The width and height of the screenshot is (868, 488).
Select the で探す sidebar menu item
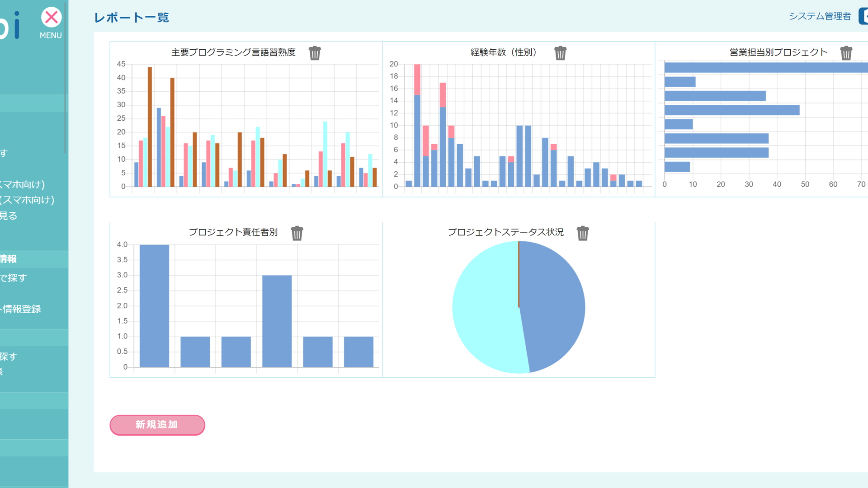(x=14, y=278)
